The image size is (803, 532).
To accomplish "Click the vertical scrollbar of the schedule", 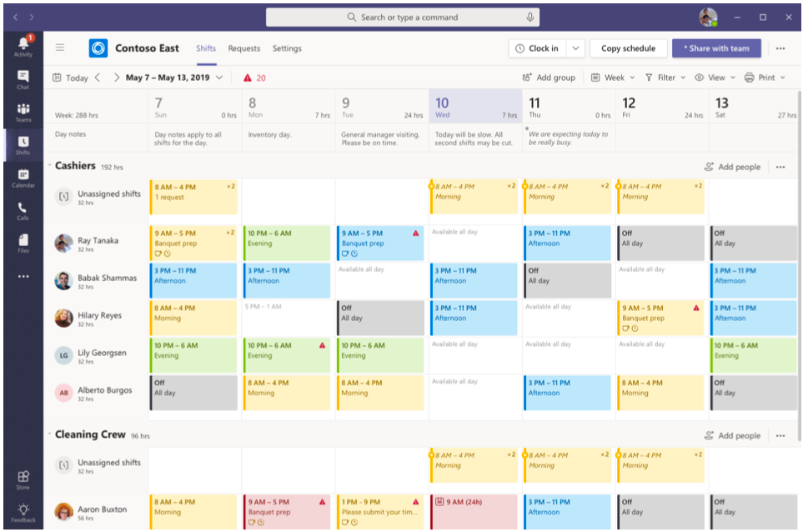I will pos(799,265).
